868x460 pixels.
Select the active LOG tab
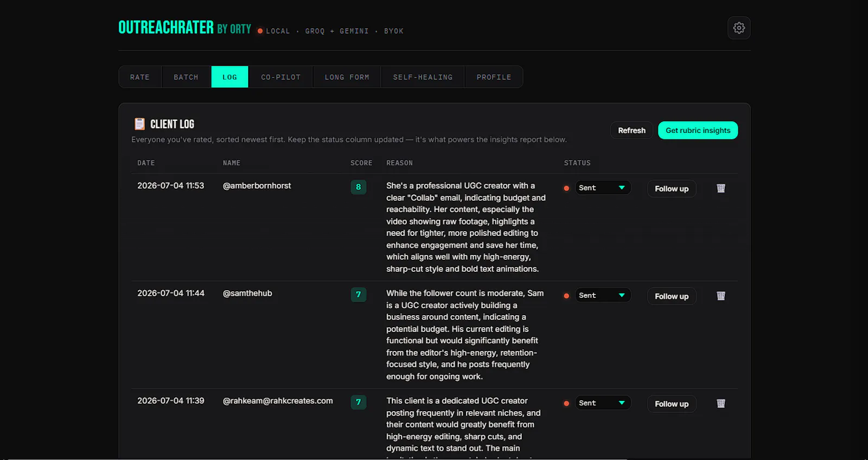230,77
